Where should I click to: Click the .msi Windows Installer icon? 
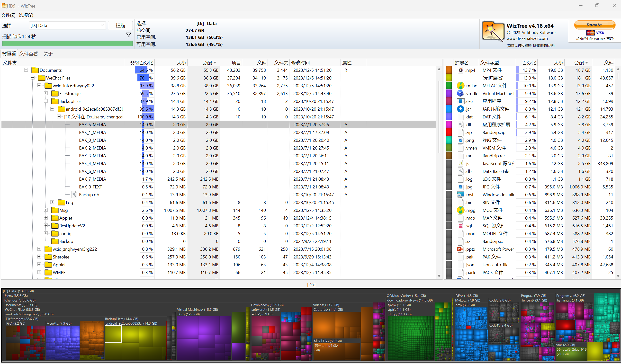[460, 195]
